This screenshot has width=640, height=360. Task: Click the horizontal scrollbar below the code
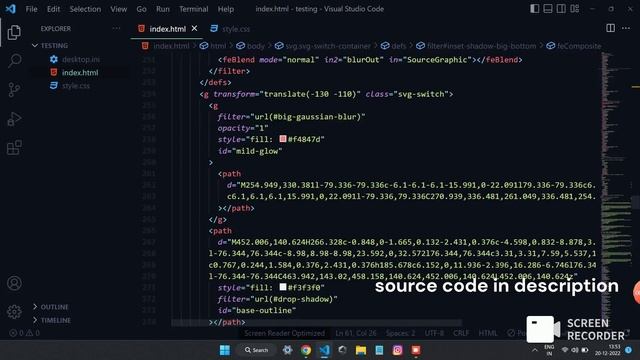click(316, 323)
